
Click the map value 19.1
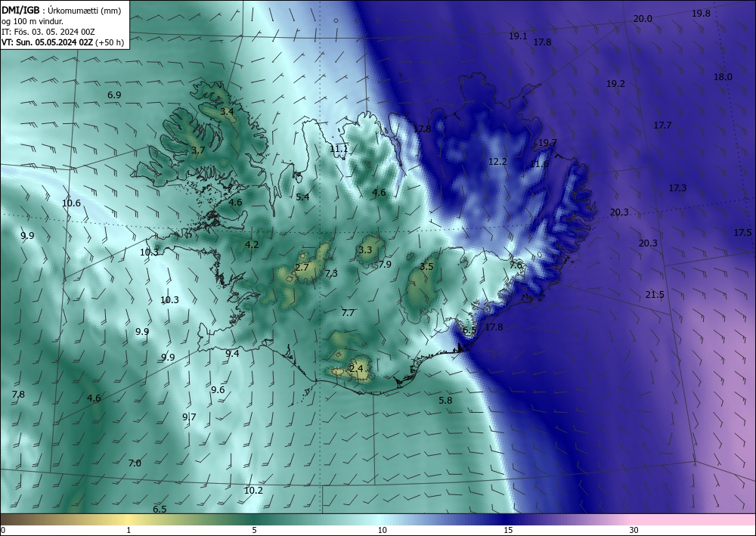pyautogui.click(x=518, y=36)
